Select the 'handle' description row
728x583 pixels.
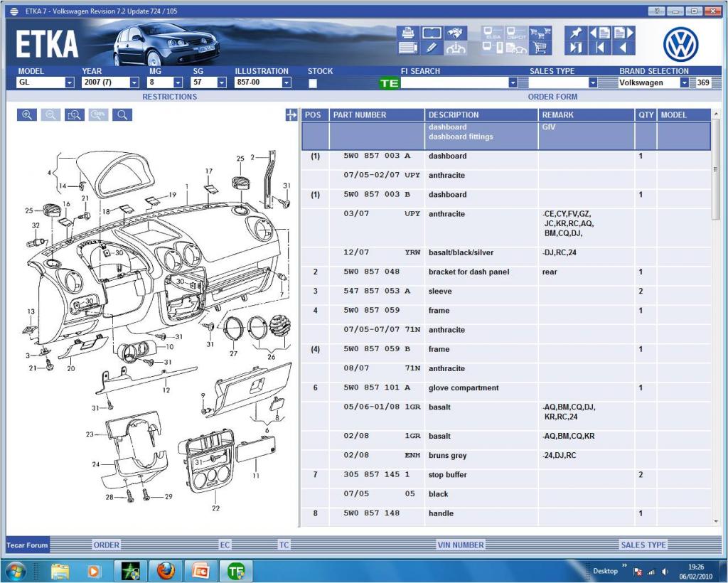[x=441, y=513]
